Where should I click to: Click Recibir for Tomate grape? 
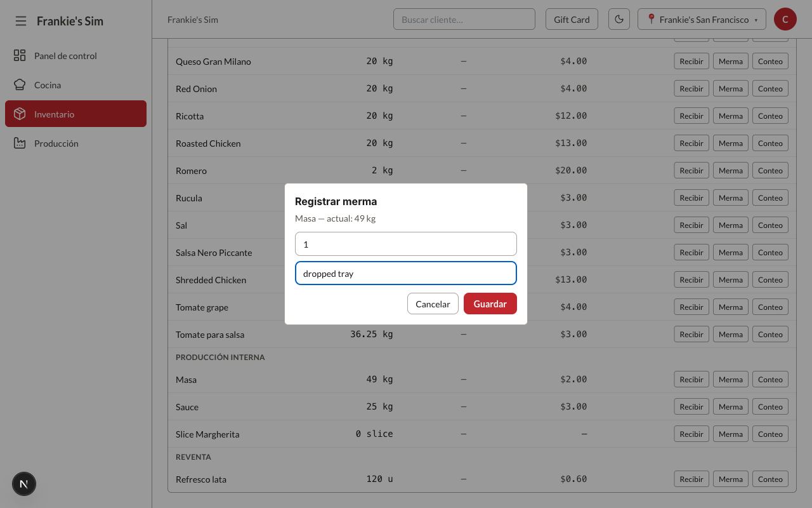[x=691, y=307]
